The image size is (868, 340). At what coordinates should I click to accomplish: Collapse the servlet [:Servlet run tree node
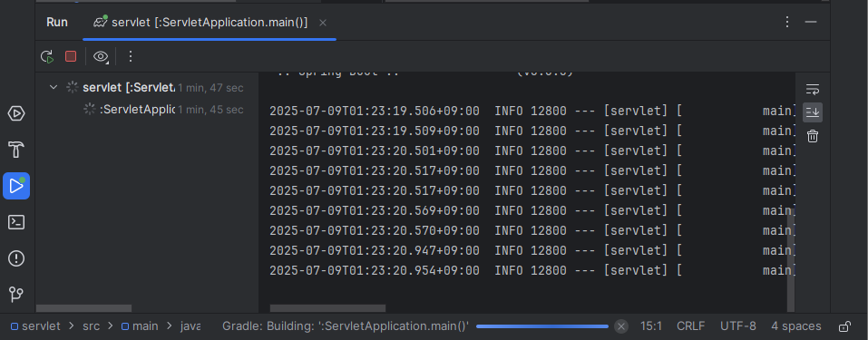[x=54, y=87]
